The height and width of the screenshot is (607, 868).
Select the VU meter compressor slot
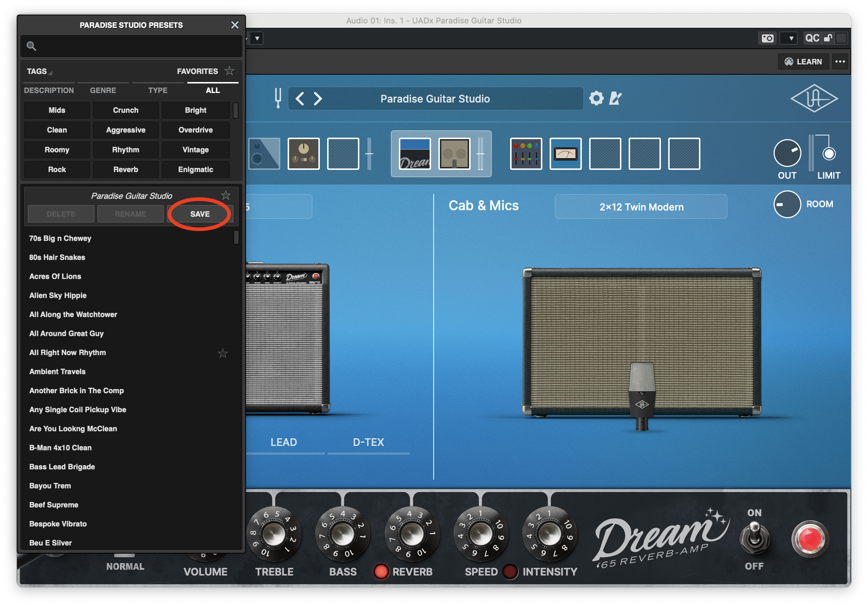coord(565,153)
